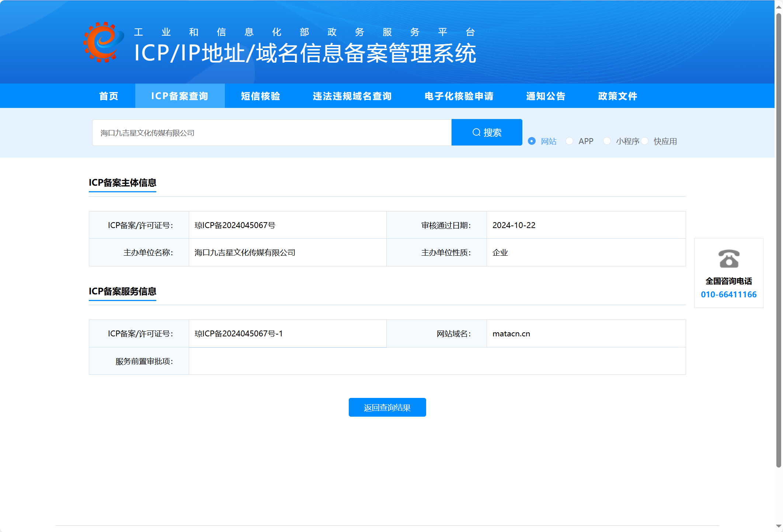Open the 违法违规域名查询 tab
This screenshot has height=532, width=783.
click(x=352, y=96)
